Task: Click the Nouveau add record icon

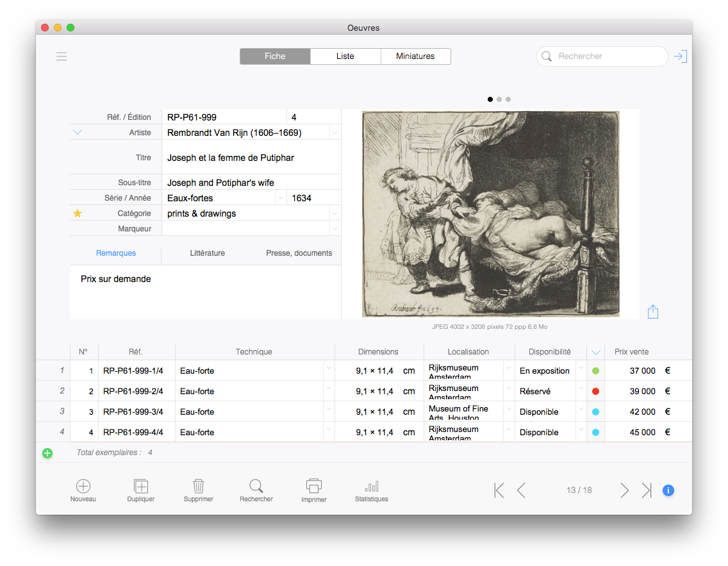Action: (83, 487)
